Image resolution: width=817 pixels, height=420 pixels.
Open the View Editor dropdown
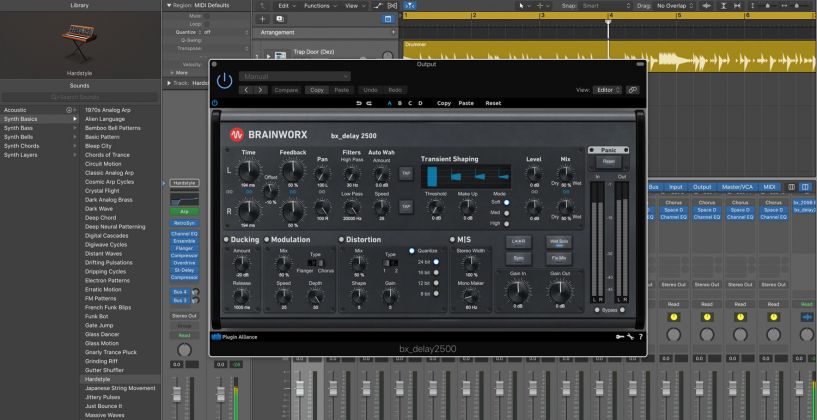coord(608,90)
